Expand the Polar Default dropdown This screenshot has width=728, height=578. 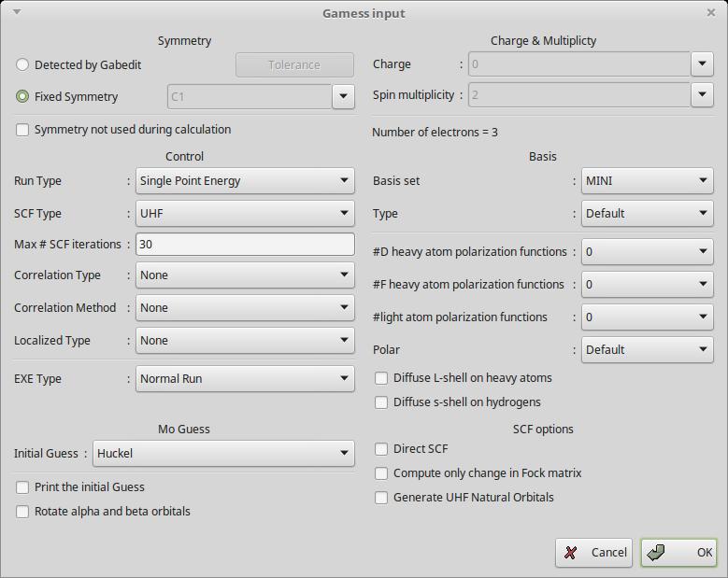(x=647, y=350)
